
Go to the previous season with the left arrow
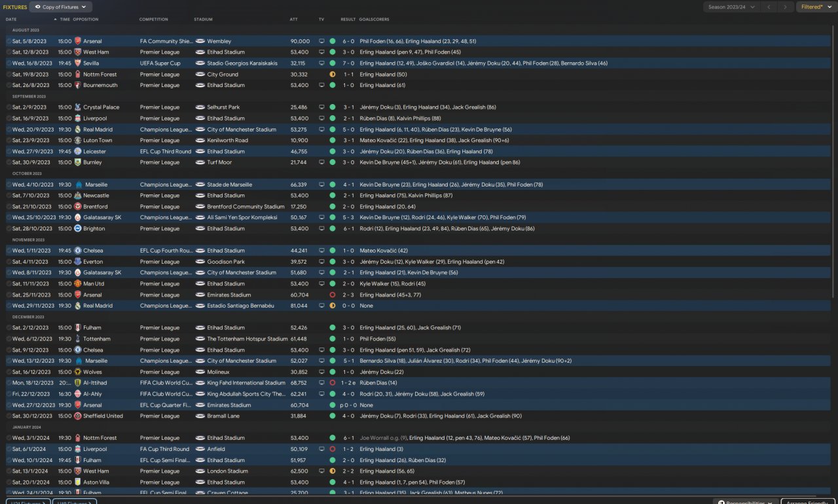769,7
